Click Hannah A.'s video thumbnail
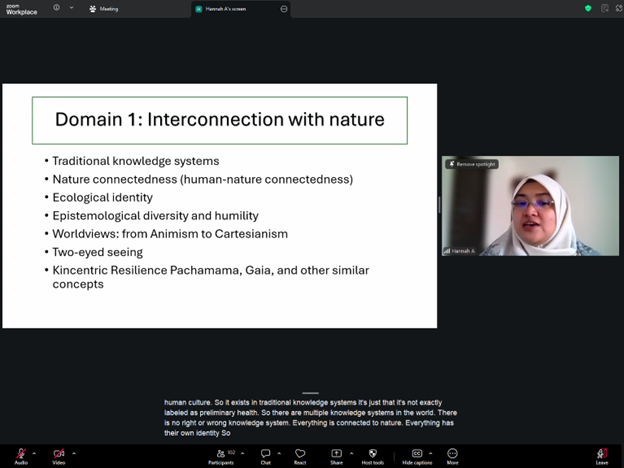Screen dimensions: 624x468 point(530,210)
